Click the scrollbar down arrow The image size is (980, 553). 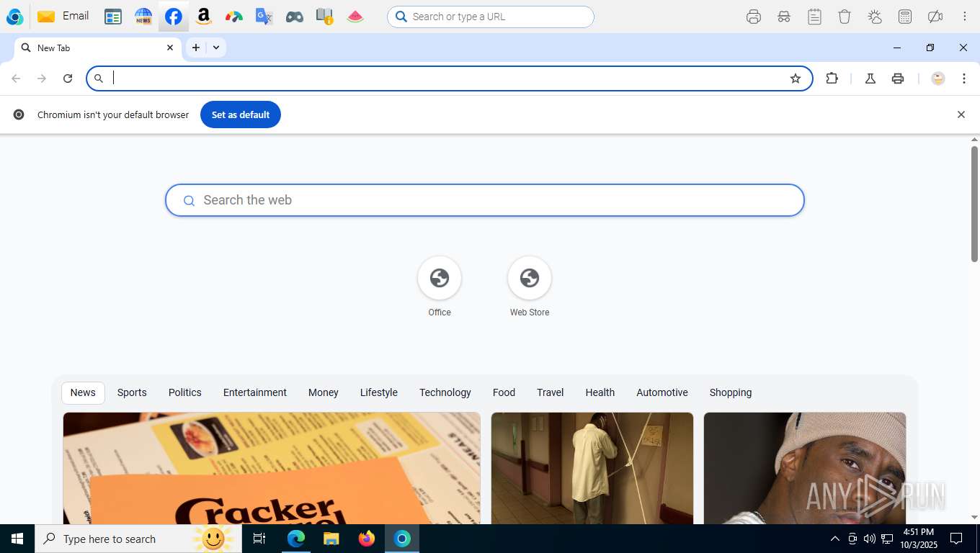[x=974, y=517]
